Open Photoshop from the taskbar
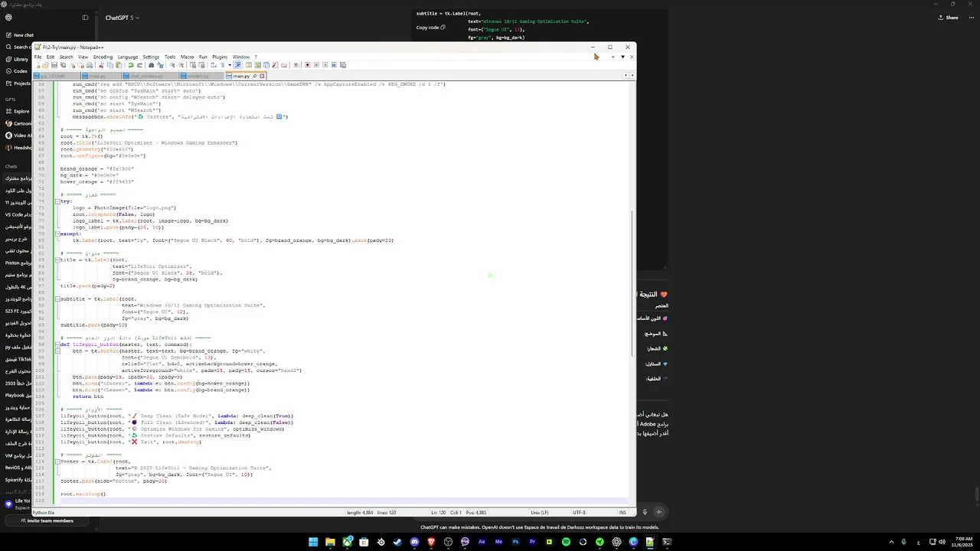980x551 pixels. [x=516, y=542]
